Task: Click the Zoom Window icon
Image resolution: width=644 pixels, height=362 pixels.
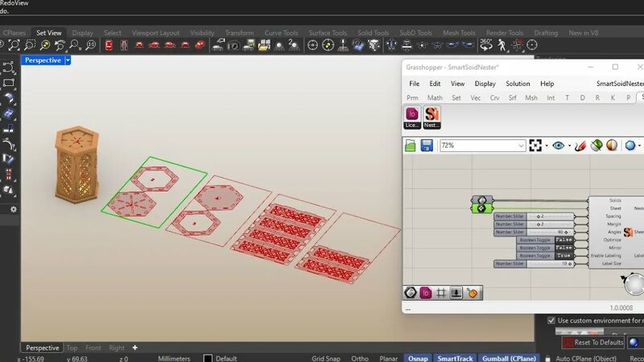Action: coord(30,45)
